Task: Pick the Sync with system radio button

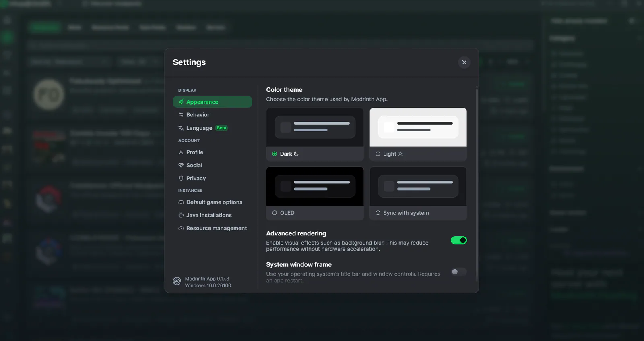Action: [x=378, y=213]
